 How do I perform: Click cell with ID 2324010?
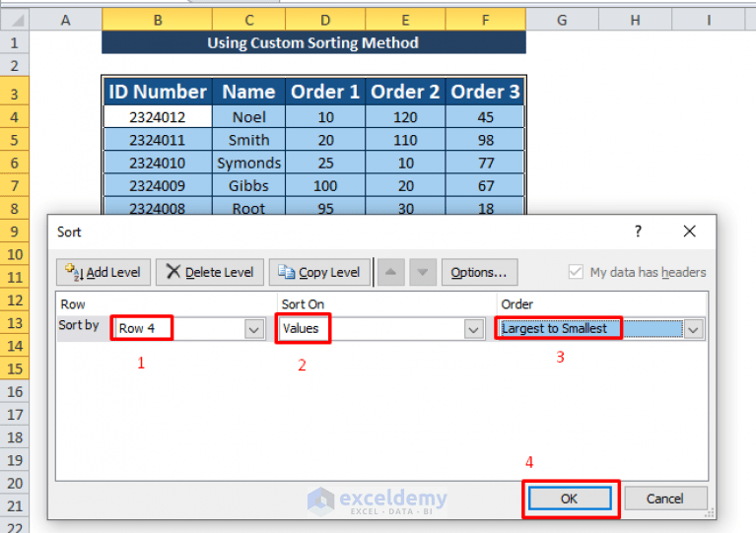coord(157,163)
